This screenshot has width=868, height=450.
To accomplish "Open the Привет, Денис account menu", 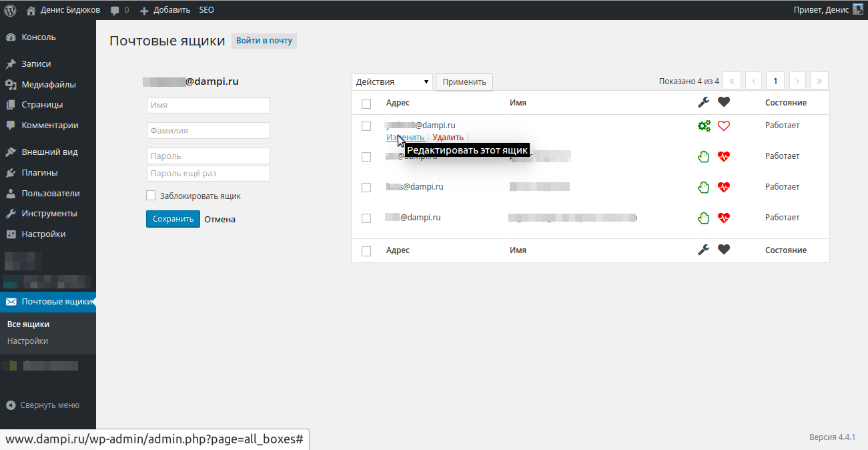I will pyautogui.click(x=828, y=10).
